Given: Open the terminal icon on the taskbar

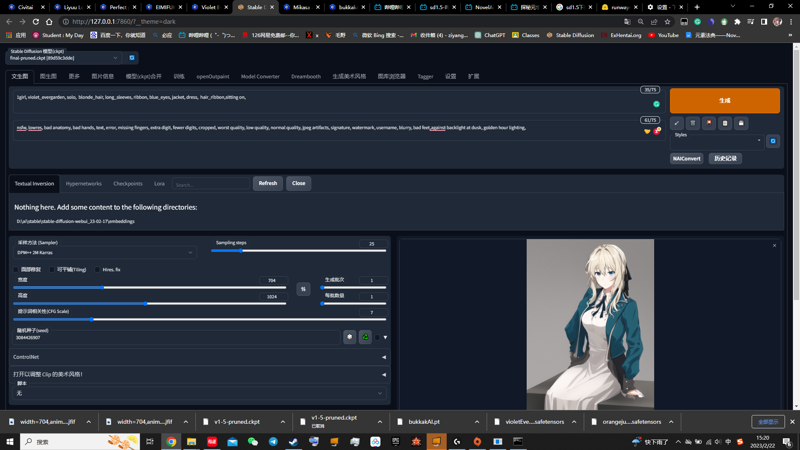Looking at the screenshot, I should 518,441.
